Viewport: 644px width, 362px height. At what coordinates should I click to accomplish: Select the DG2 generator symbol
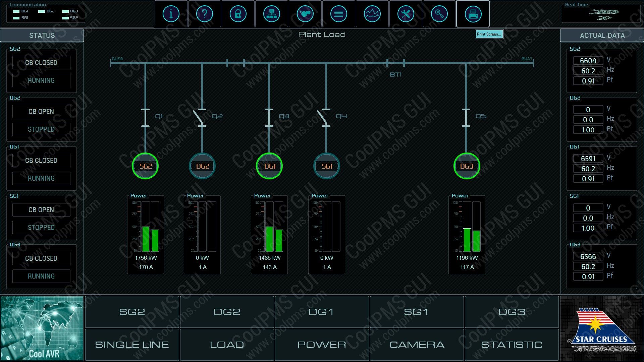point(202,166)
